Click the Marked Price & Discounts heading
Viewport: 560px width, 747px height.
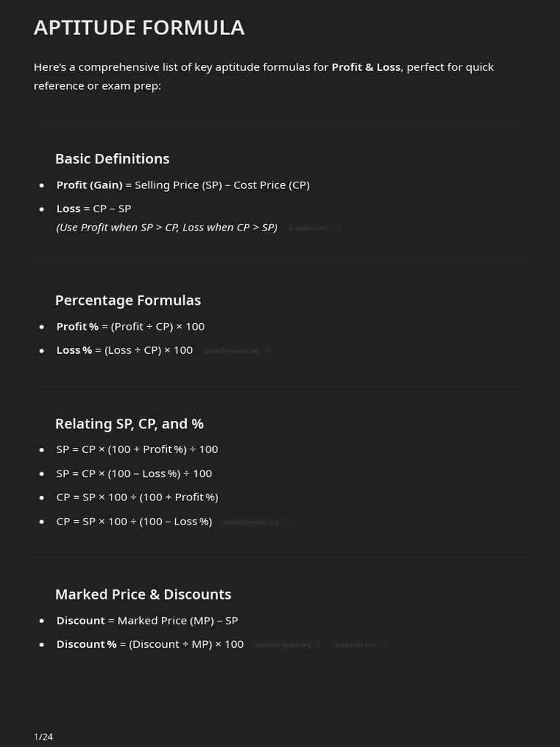[x=144, y=594]
